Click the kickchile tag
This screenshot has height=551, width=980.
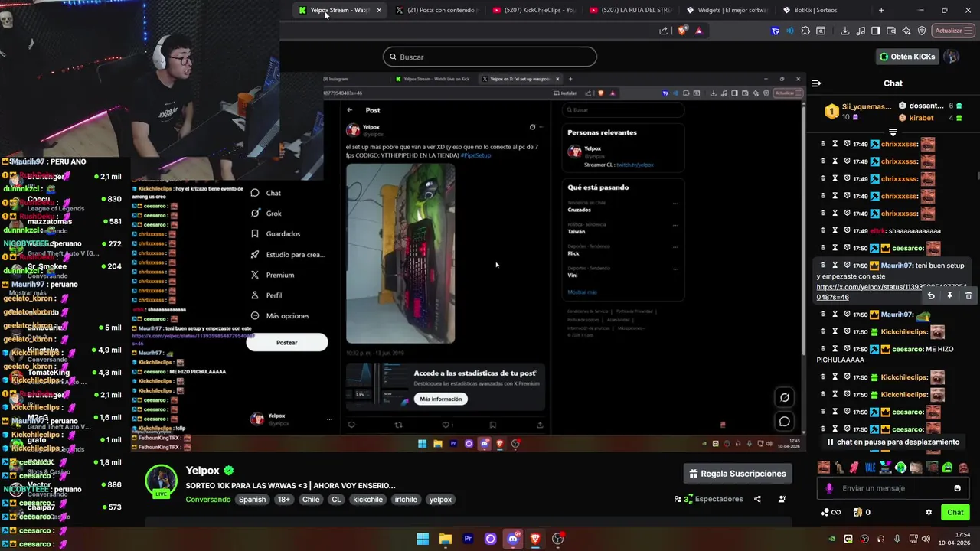click(367, 500)
